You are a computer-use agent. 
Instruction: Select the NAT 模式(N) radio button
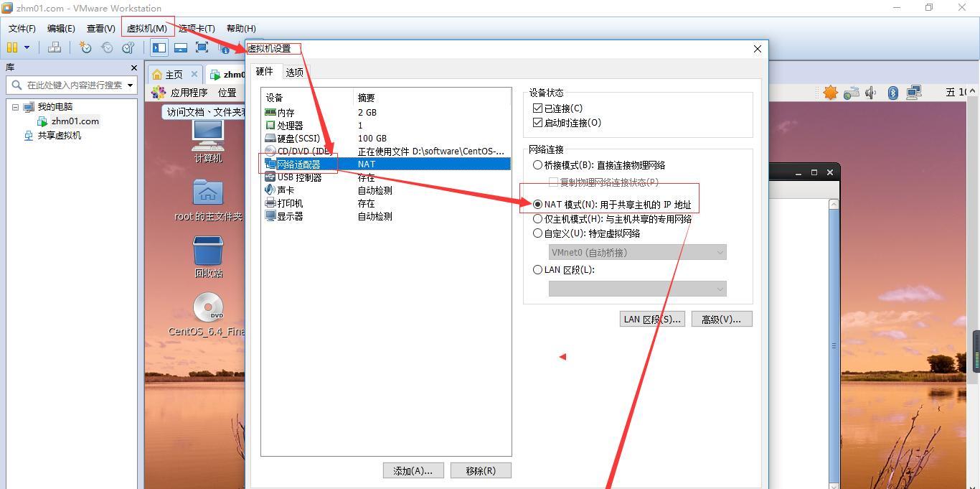pos(537,205)
